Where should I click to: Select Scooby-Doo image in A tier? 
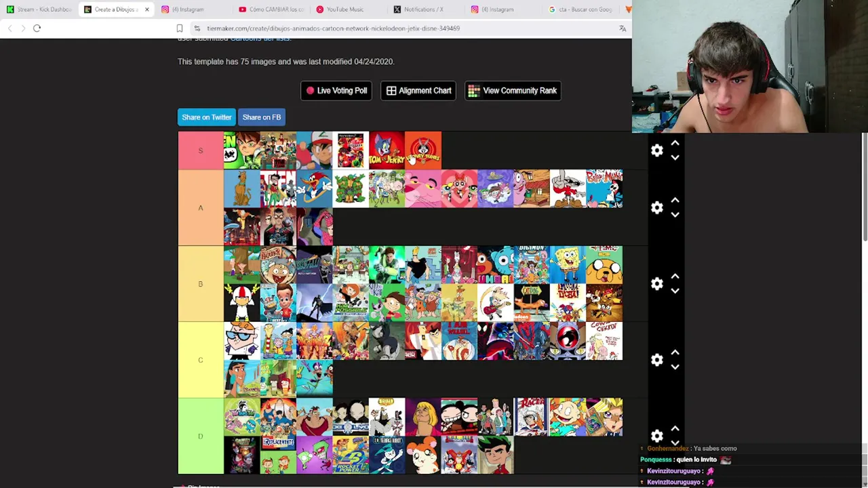tap(242, 188)
